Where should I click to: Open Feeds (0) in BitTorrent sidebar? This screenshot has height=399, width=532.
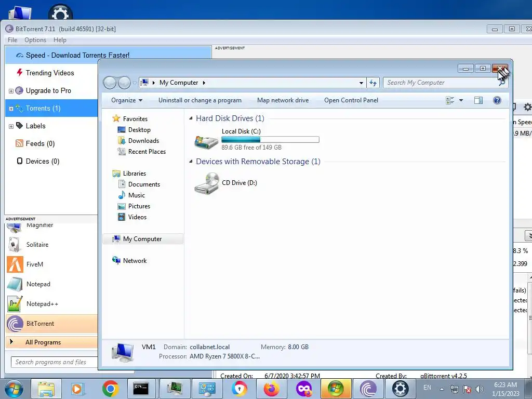click(x=40, y=143)
